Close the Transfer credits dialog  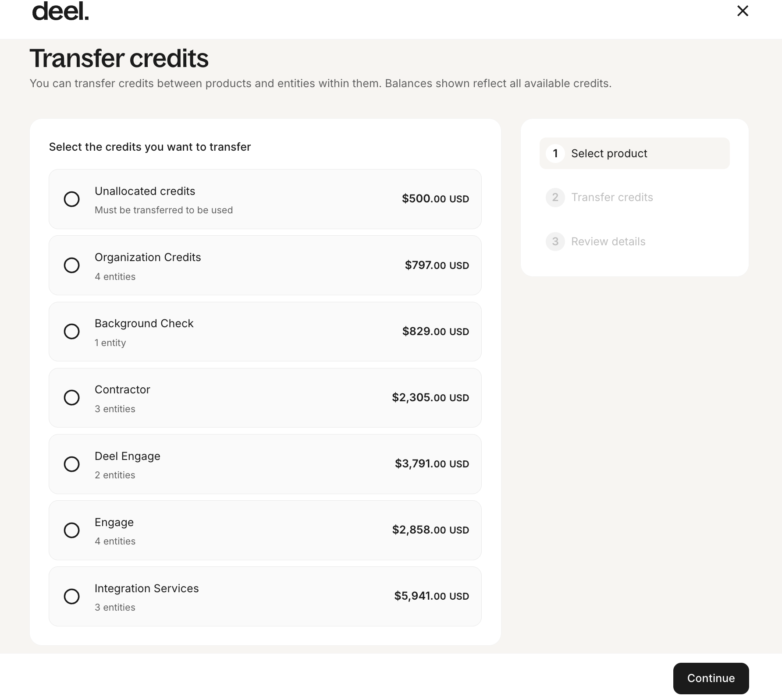(743, 11)
